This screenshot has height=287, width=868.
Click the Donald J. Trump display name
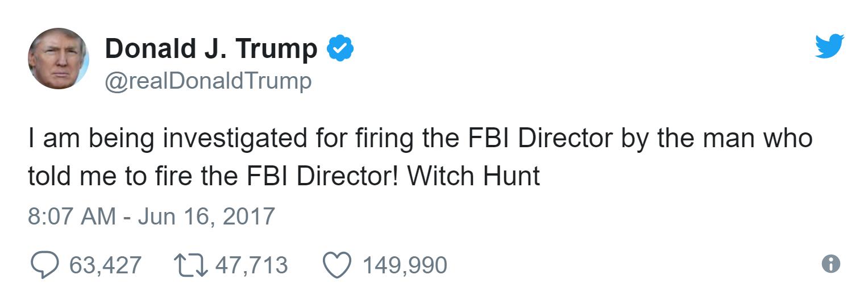click(211, 48)
